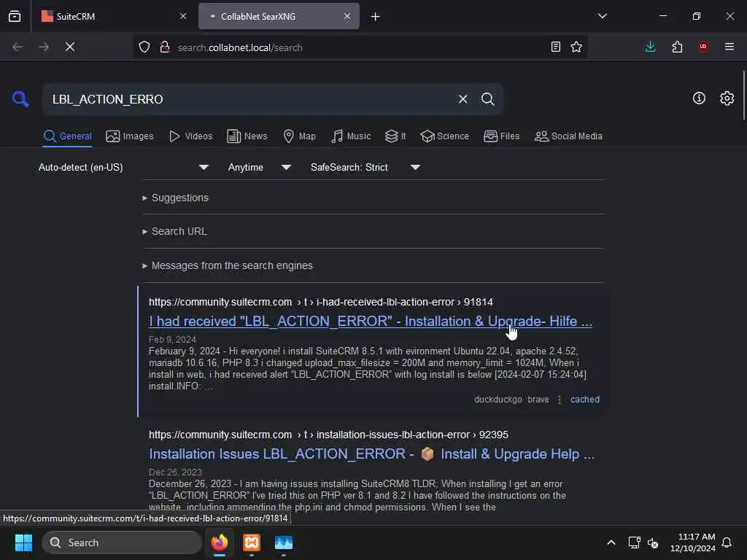Open the network status tray icon
The image size is (747, 560).
tap(634, 542)
